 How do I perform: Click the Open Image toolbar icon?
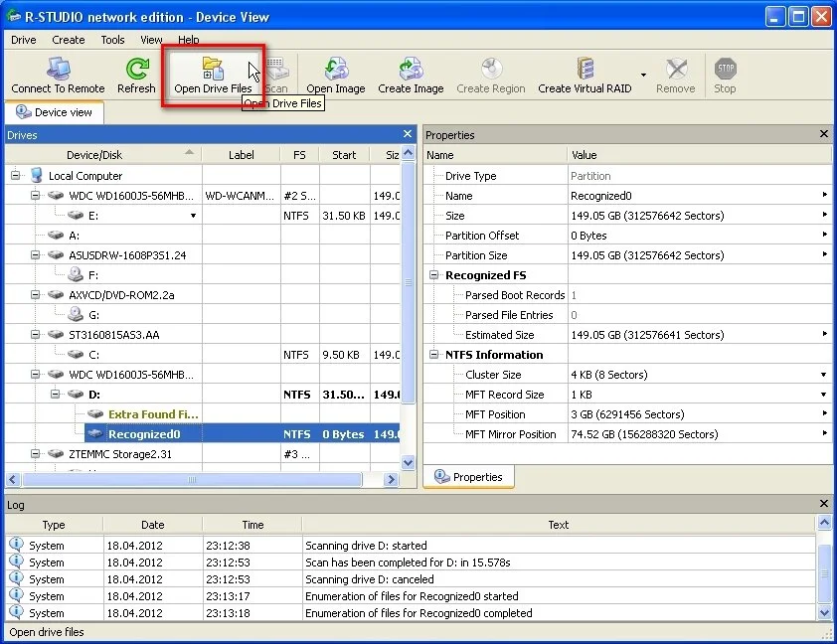coord(335,70)
